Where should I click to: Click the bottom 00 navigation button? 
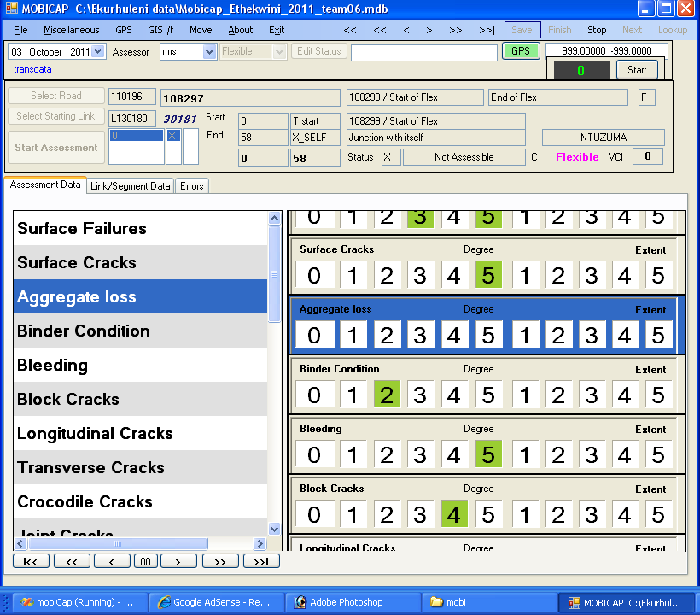[146, 561]
